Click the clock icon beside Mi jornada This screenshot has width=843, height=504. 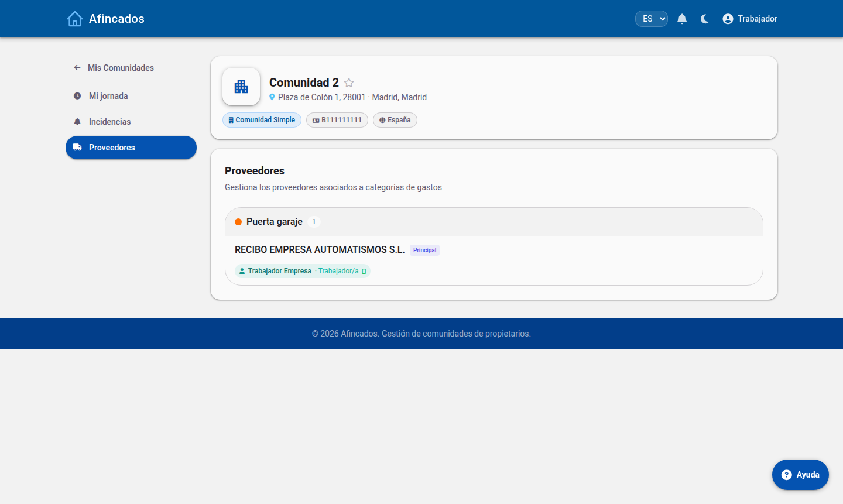coord(77,96)
